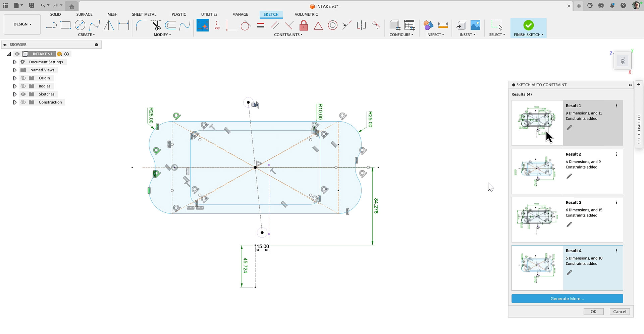Open the SURFACE tab

(84, 14)
